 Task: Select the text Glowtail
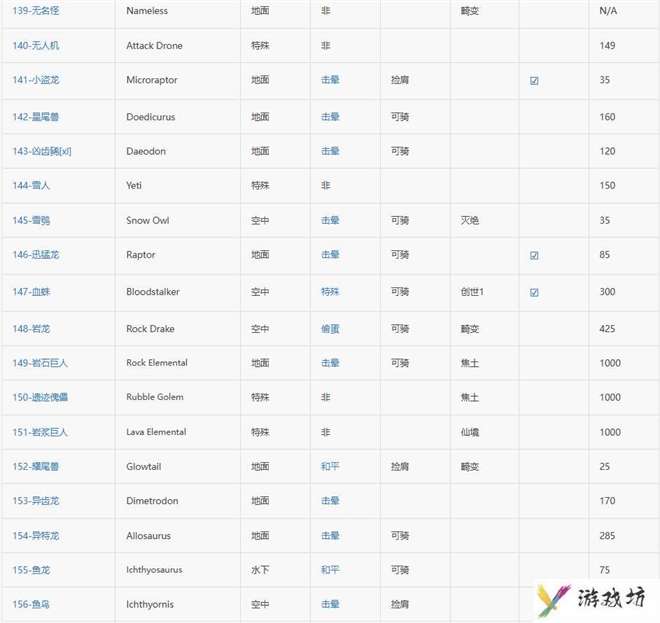tap(144, 466)
